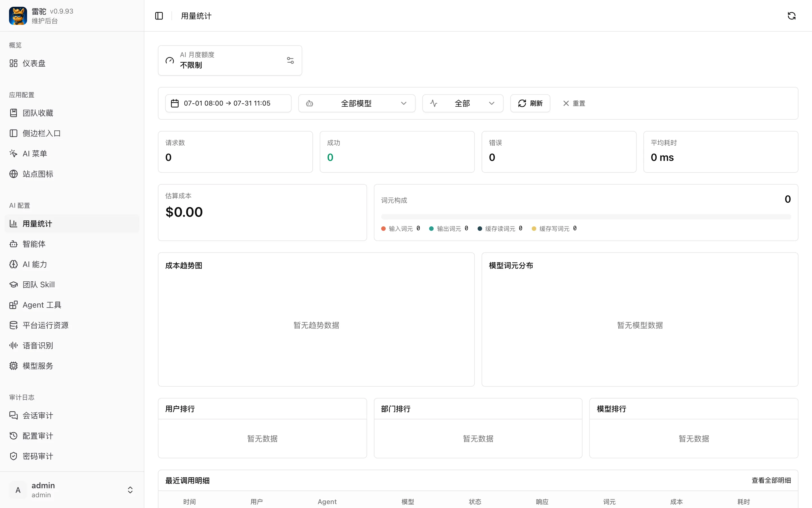Viewport: 812px width, 508px height.
Task: Click the gauge icon in AI 月度额度 card
Action: coord(170,60)
